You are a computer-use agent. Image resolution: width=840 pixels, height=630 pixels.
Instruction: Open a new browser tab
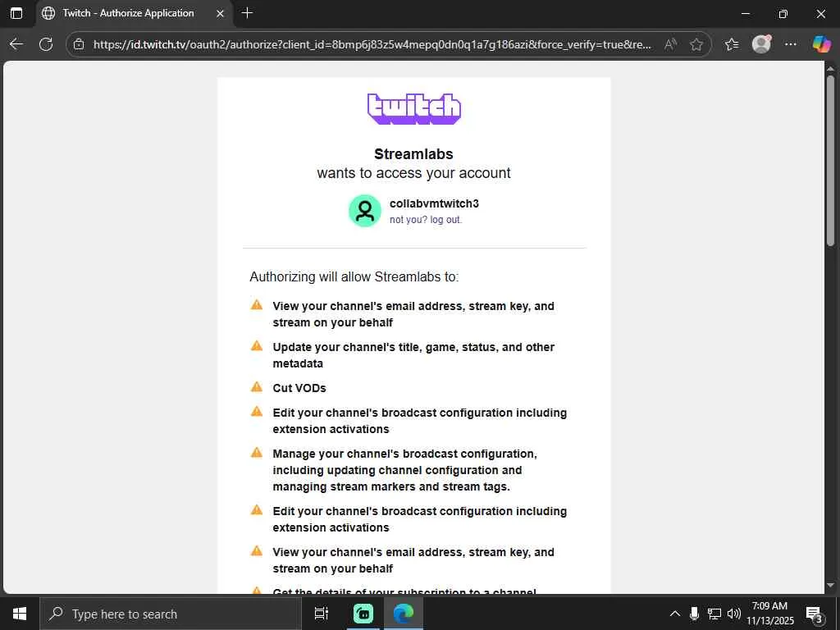coord(247,13)
